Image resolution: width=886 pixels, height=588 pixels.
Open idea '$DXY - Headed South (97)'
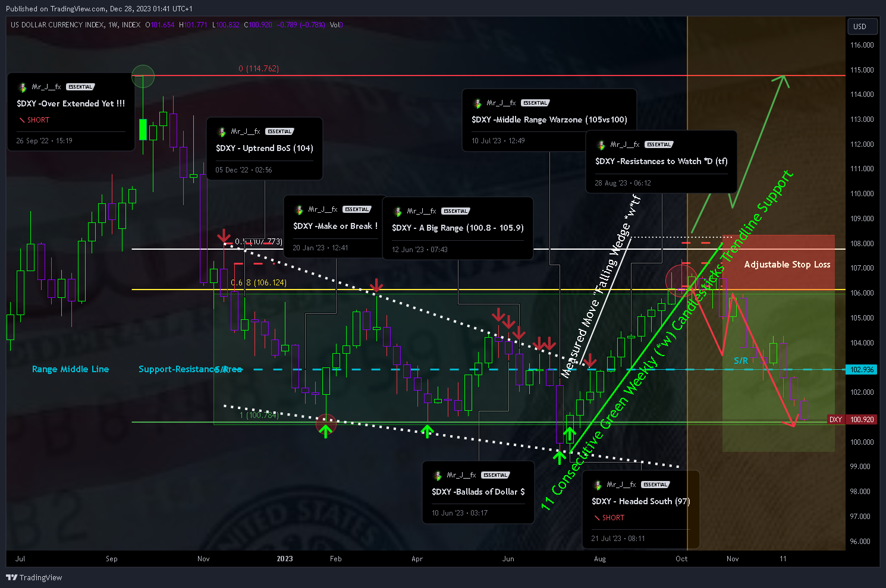tap(641, 501)
